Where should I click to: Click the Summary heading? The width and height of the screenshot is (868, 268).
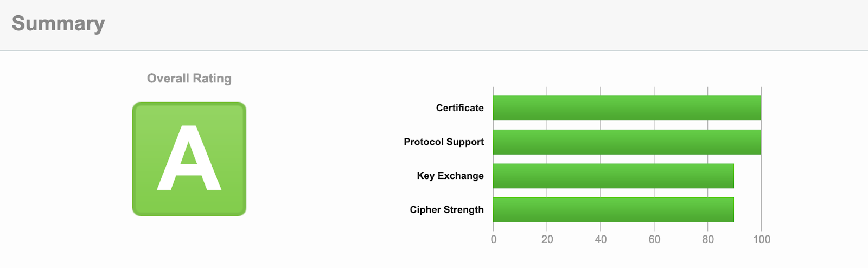pyautogui.click(x=58, y=23)
